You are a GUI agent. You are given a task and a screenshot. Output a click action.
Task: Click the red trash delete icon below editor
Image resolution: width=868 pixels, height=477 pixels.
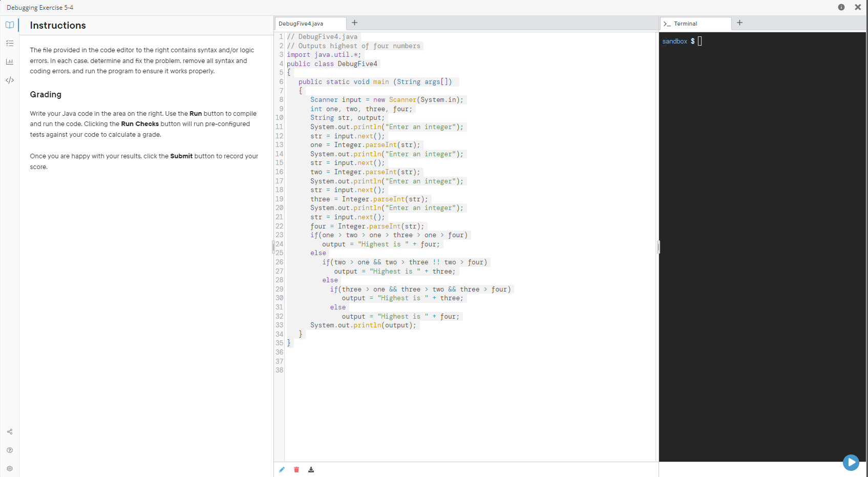tap(296, 469)
